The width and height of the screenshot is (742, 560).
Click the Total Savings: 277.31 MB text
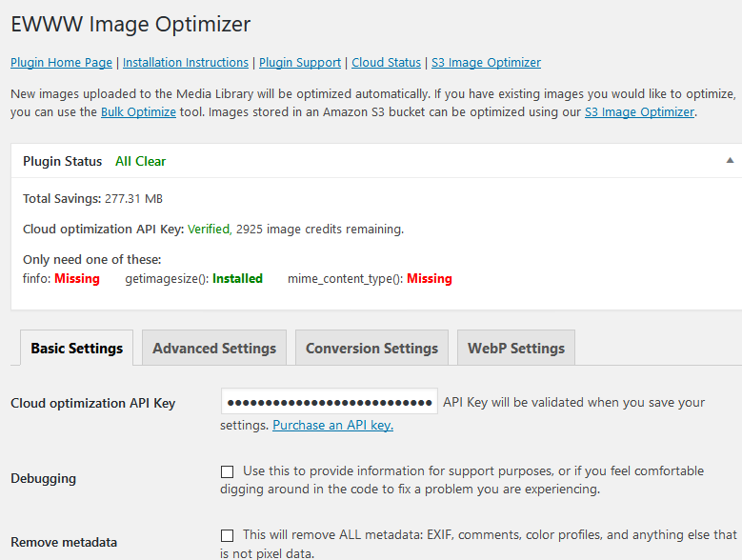tap(92, 199)
